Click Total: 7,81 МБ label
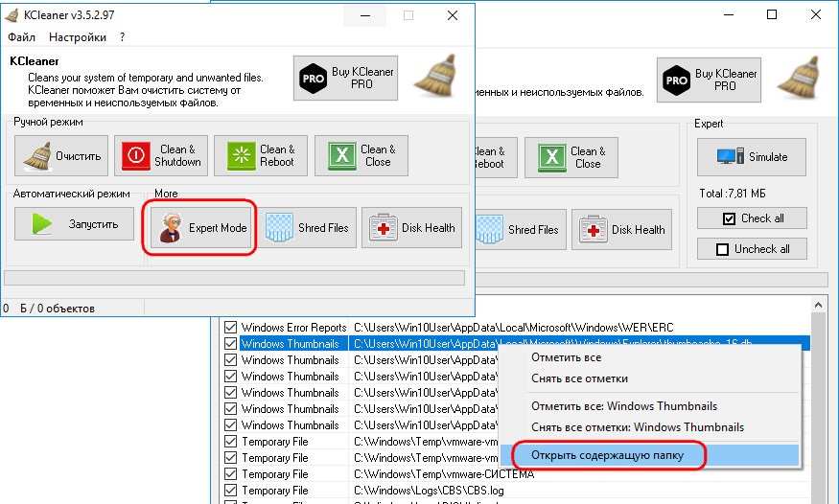 tap(732, 194)
